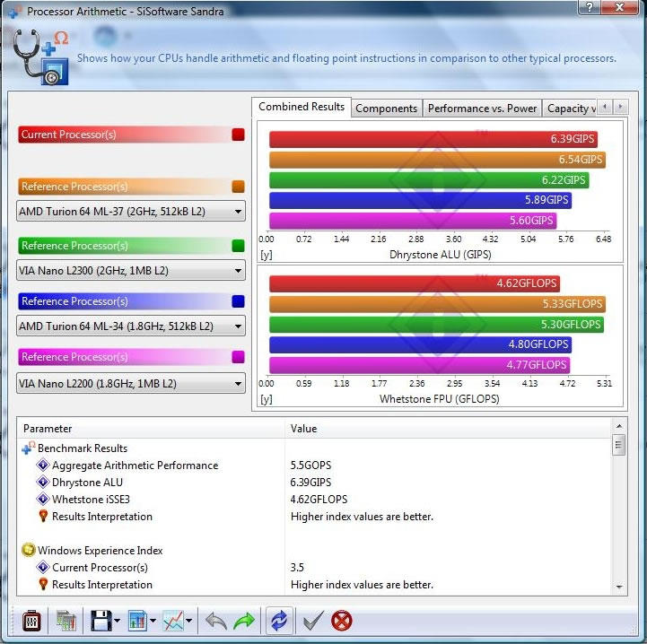
Task: Click the Whetstone FPU (GFLOPS) chart title
Action: click(440, 399)
